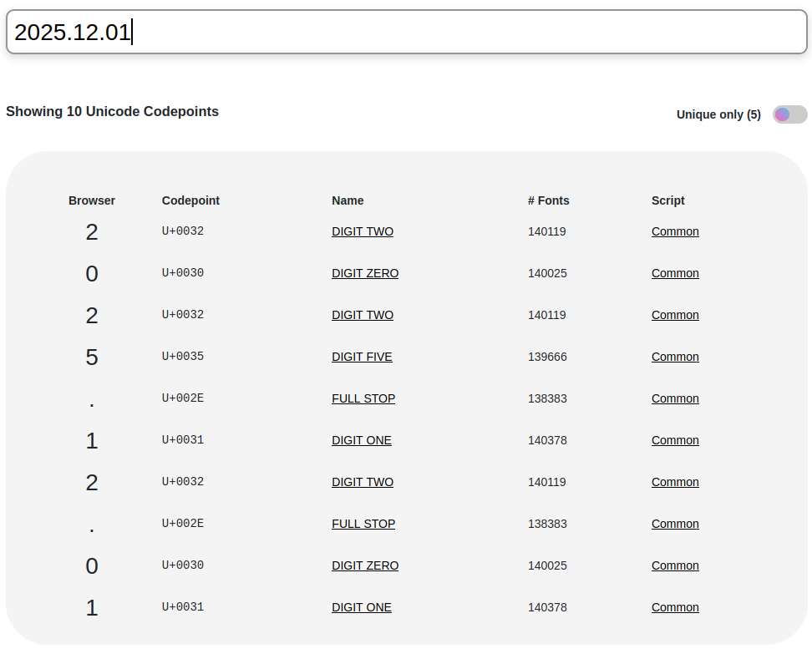Open the first DIGIT TWO link in the table

click(362, 231)
